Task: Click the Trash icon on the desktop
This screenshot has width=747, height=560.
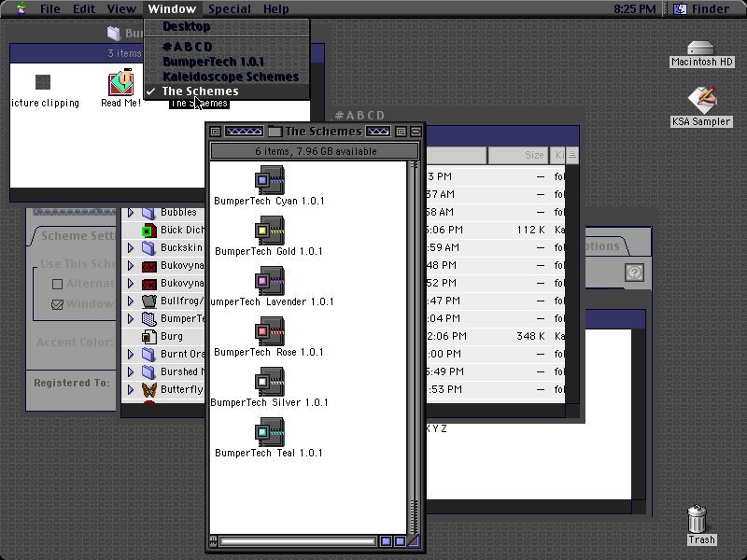Action: (x=697, y=519)
